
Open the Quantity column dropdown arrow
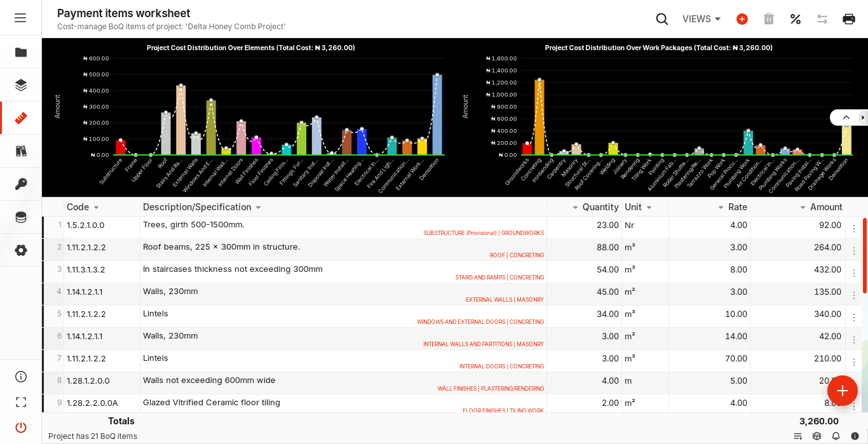(x=575, y=208)
